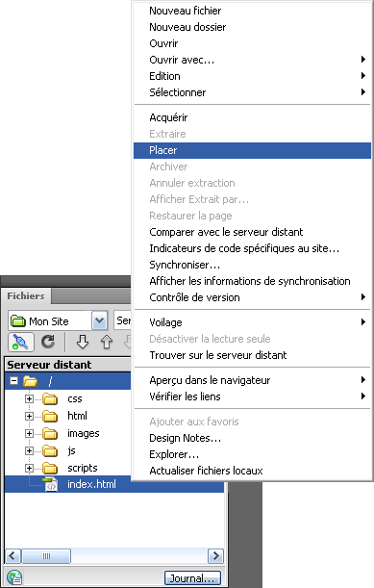Open the Voilage submenu
This screenshot has width=374, height=588.
click(252, 322)
